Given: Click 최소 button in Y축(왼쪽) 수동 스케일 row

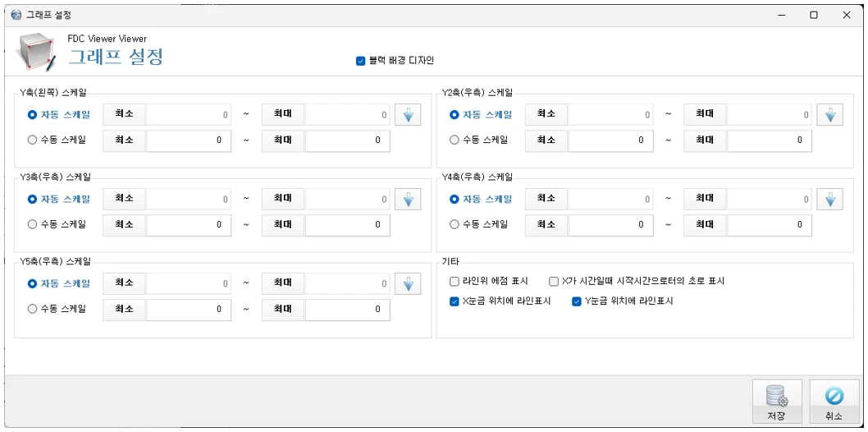Looking at the screenshot, I should click(124, 140).
